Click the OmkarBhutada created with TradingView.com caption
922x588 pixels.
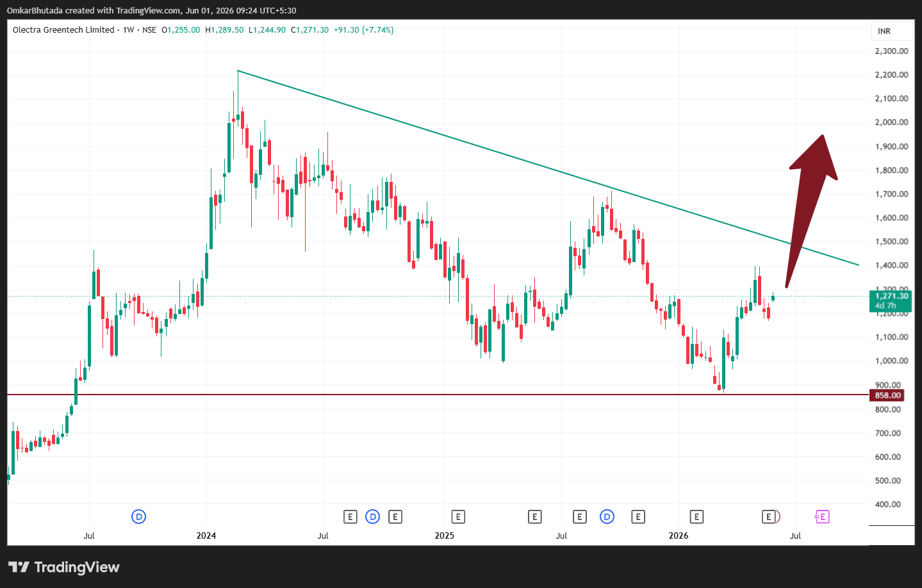[151, 10]
